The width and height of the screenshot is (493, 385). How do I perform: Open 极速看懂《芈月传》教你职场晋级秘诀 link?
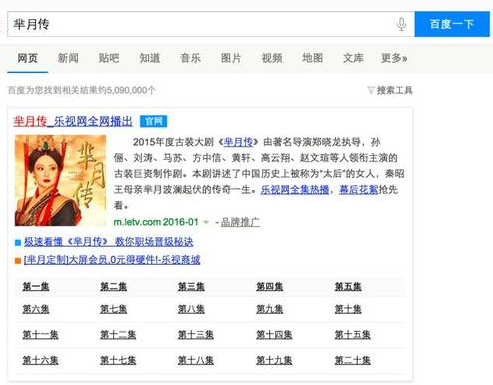[x=108, y=242]
